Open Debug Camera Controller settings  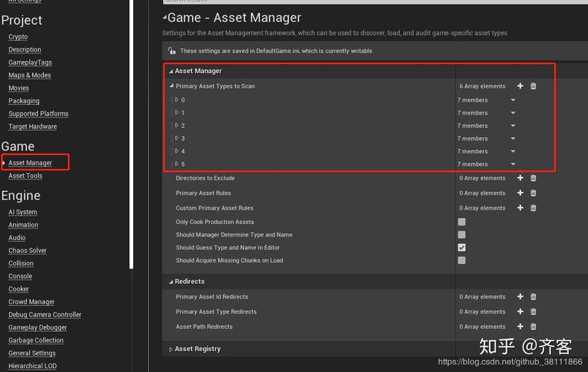coord(45,315)
